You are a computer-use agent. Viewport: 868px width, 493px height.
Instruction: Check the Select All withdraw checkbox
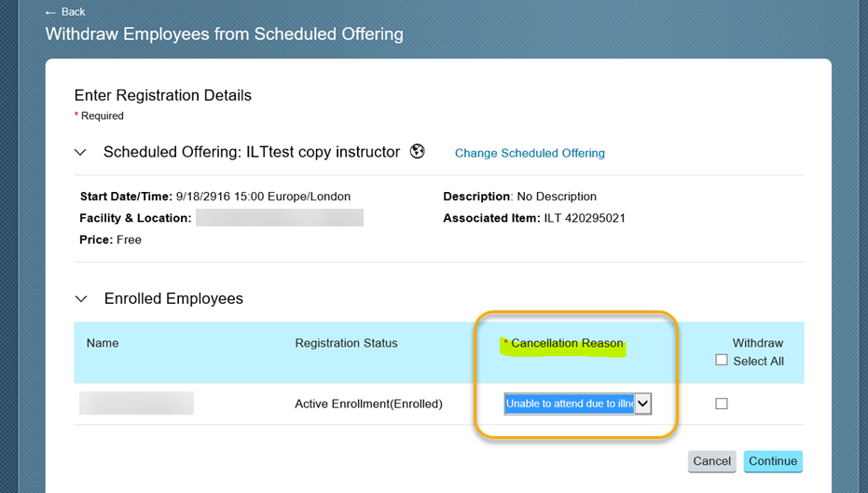(x=722, y=361)
